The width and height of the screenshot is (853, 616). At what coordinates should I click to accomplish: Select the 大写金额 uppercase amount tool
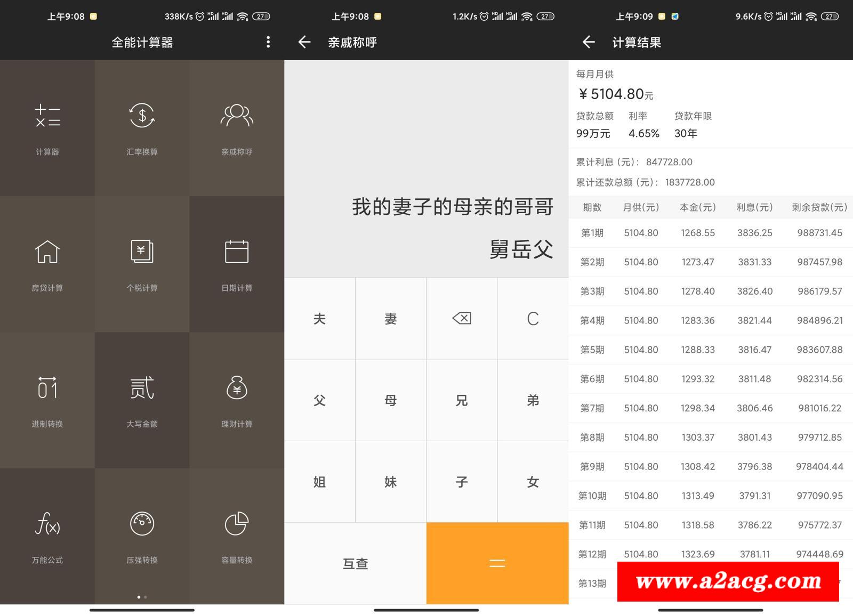[x=142, y=400]
